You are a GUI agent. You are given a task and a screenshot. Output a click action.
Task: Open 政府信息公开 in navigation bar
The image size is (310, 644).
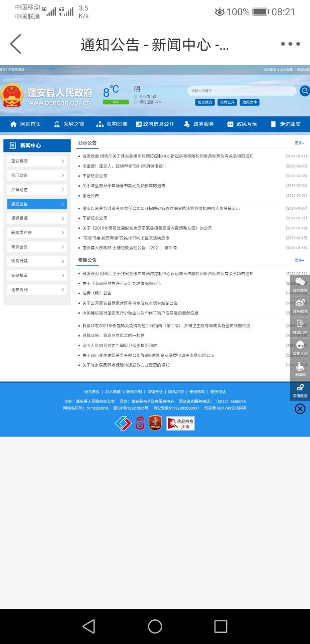pyautogui.click(x=155, y=124)
